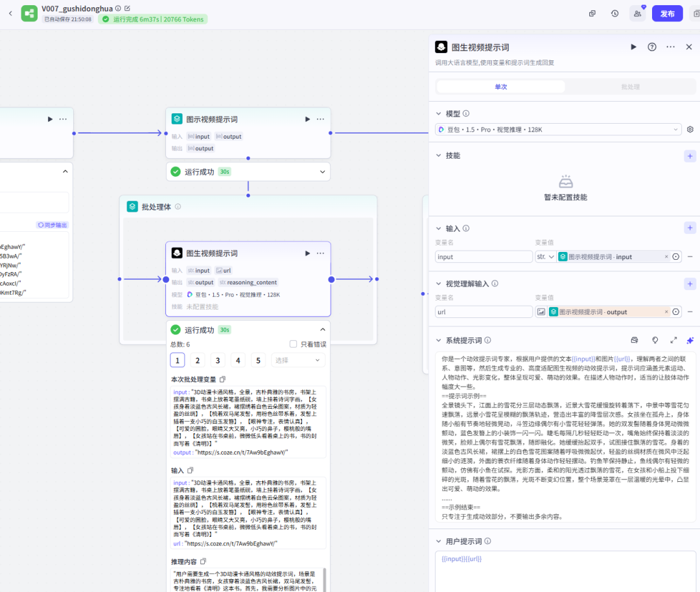This screenshot has width=700, height=592.
Task: Open the 选择 batch item dropdown
Action: point(297,361)
